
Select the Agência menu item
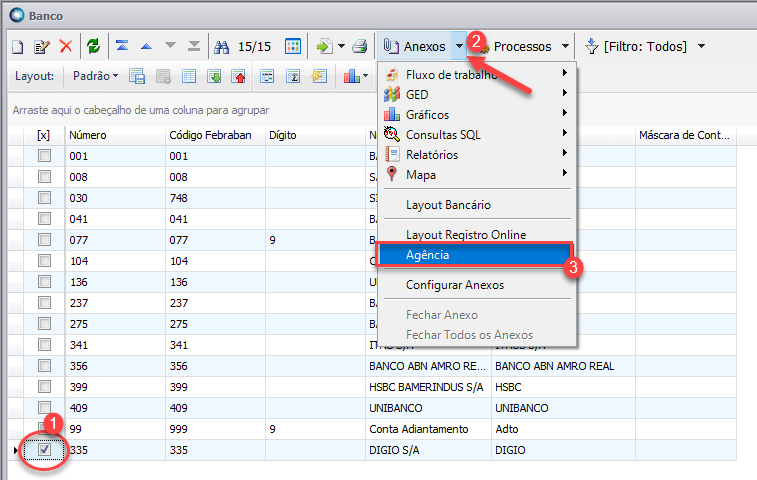pos(475,255)
